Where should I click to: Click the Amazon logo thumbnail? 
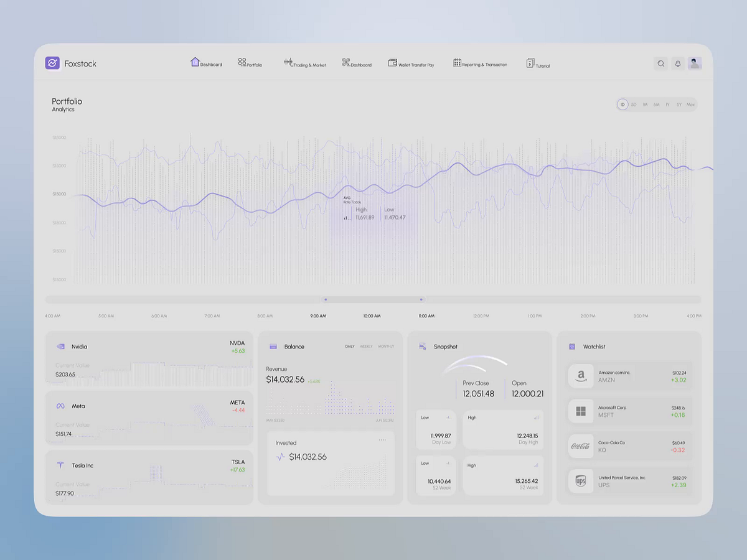coord(581,376)
